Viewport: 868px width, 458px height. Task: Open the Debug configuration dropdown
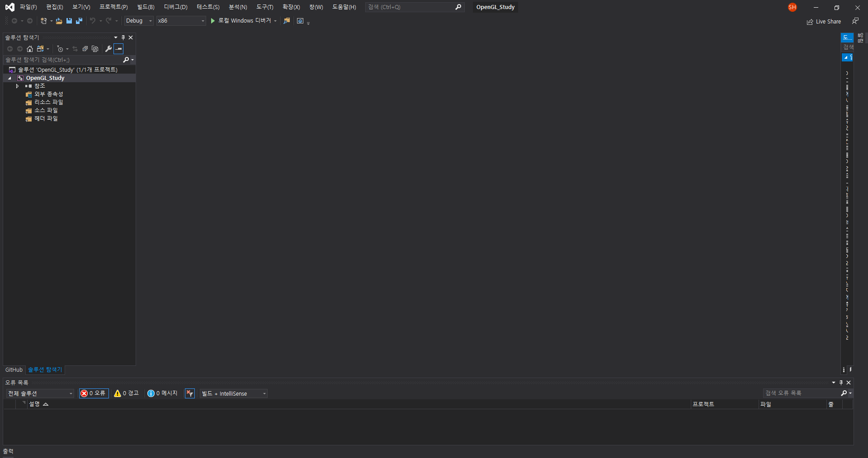139,21
